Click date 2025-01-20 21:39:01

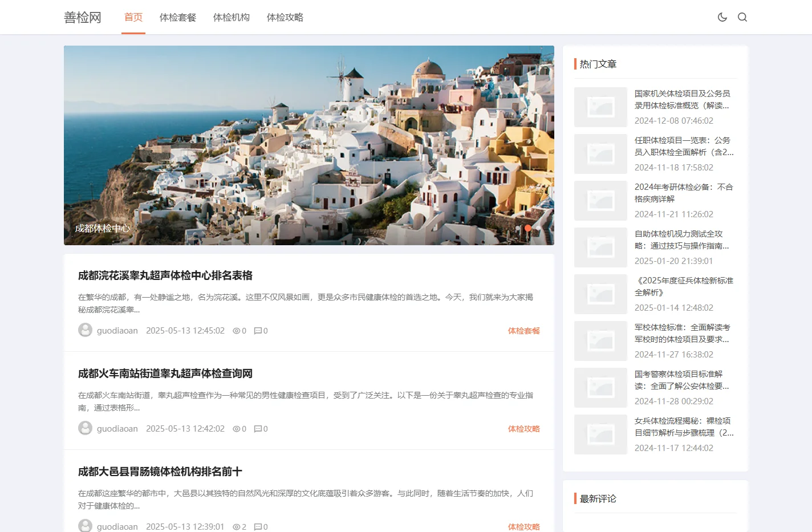coord(674,261)
